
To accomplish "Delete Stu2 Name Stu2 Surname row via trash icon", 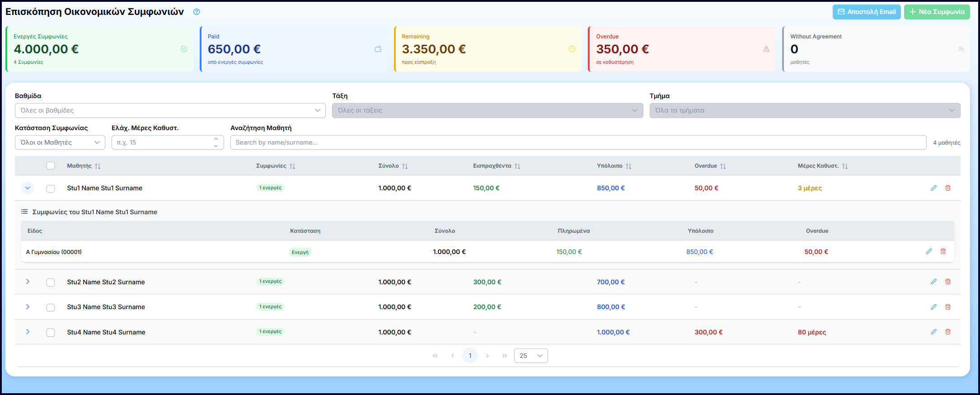I will click(948, 282).
